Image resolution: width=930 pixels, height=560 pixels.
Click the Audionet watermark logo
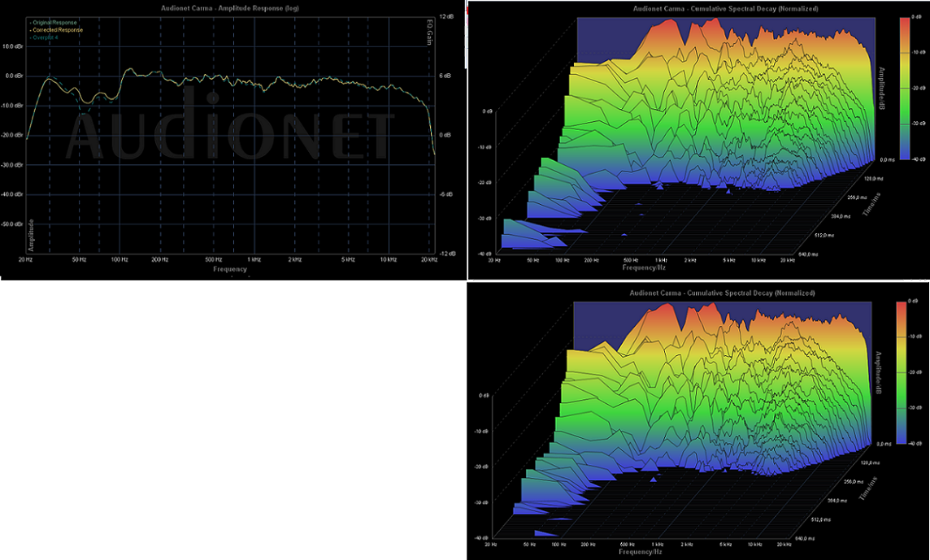(229, 130)
